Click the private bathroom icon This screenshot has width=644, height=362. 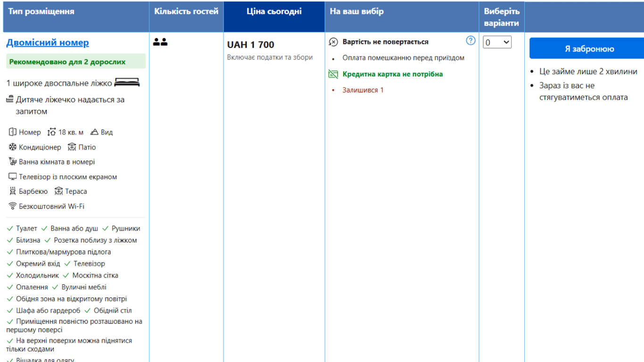pyautogui.click(x=13, y=162)
